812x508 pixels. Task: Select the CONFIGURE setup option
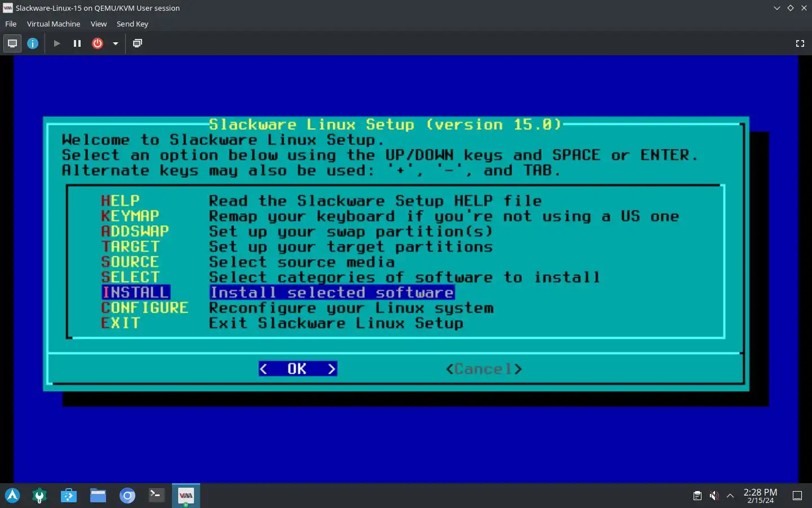click(145, 307)
